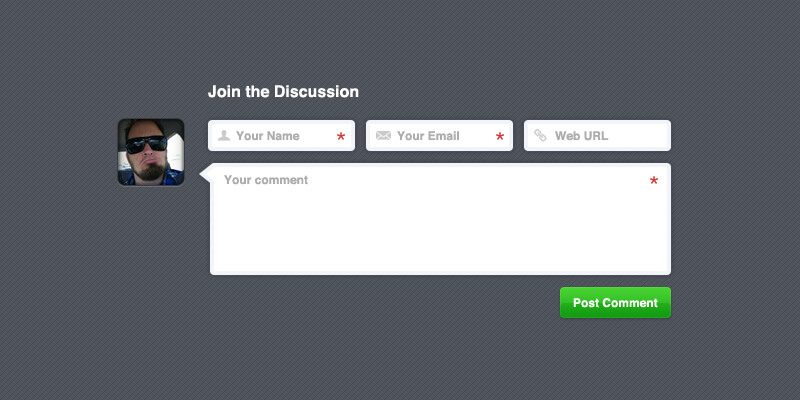Click the chain link icon beside Web URL
The image size is (800, 400).
(x=540, y=136)
